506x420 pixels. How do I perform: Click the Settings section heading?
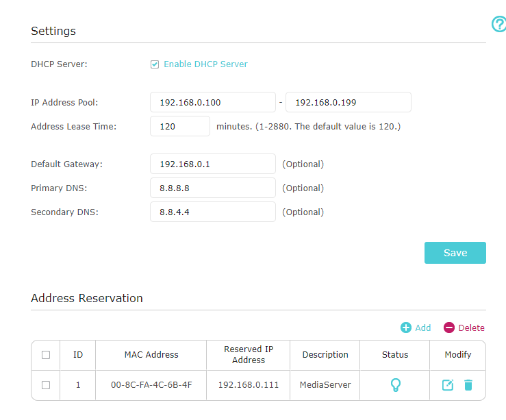53,31
